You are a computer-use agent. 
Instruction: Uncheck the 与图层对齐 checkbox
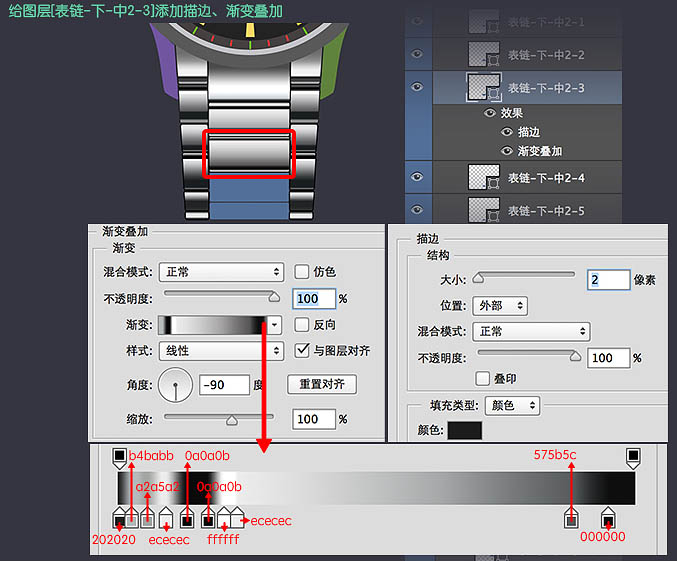302,351
